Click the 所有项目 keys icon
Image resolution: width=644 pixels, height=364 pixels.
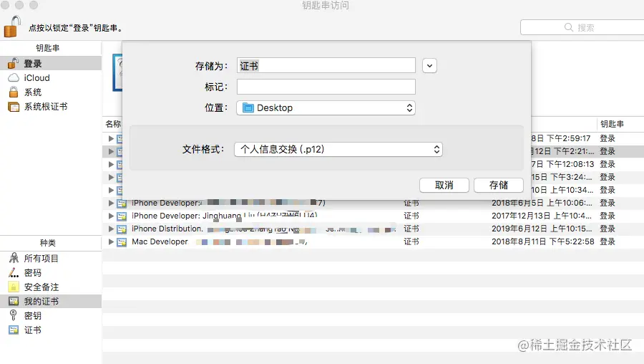click(14, 258)
